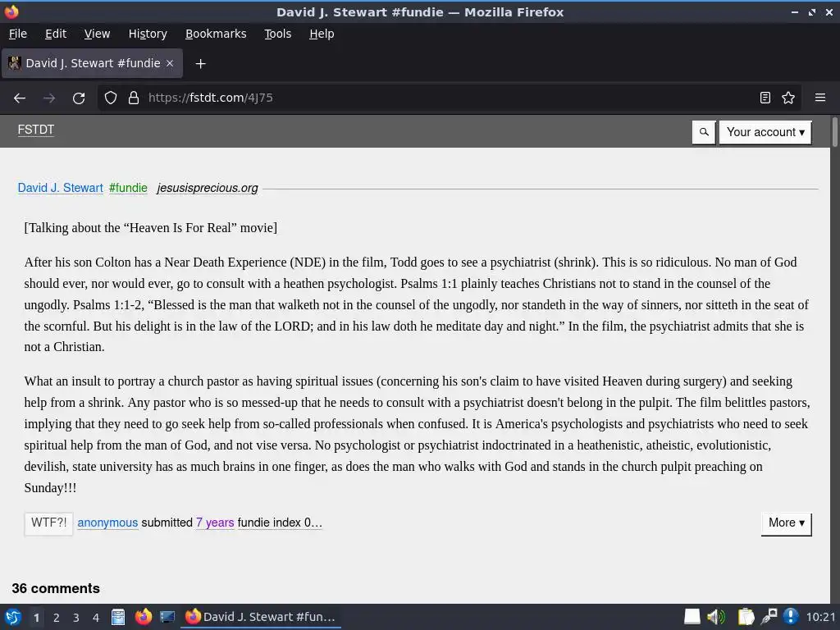The width and height of the screenshot is (840, 630).
Task: Go back using browser back arrow
Action: [x=20, y=98]
